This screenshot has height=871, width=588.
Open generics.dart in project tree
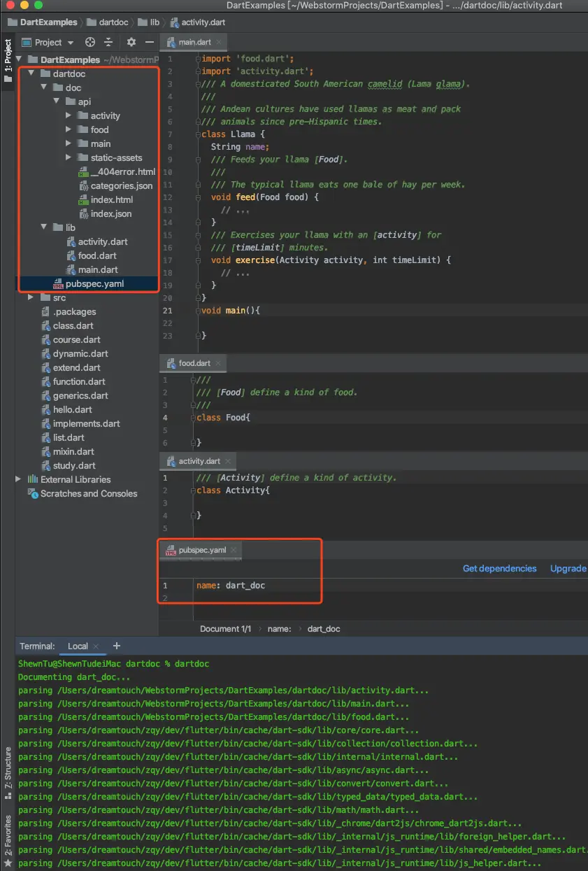coord(74,396)
